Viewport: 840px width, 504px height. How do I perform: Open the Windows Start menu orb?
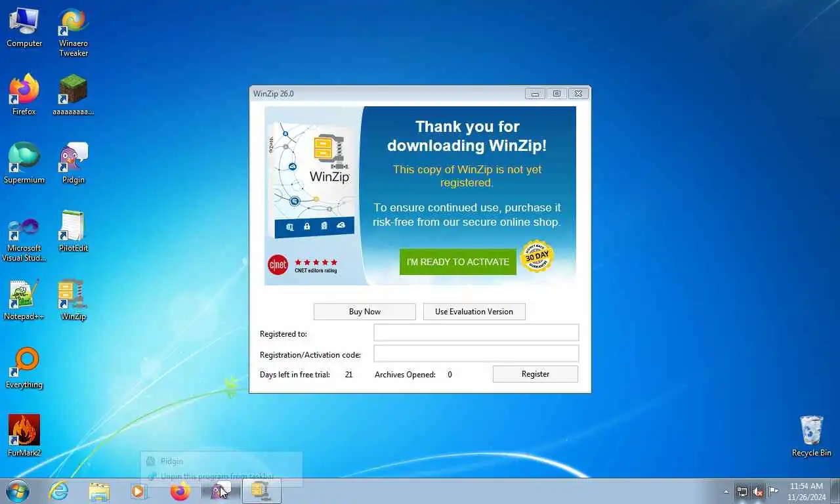18,491
